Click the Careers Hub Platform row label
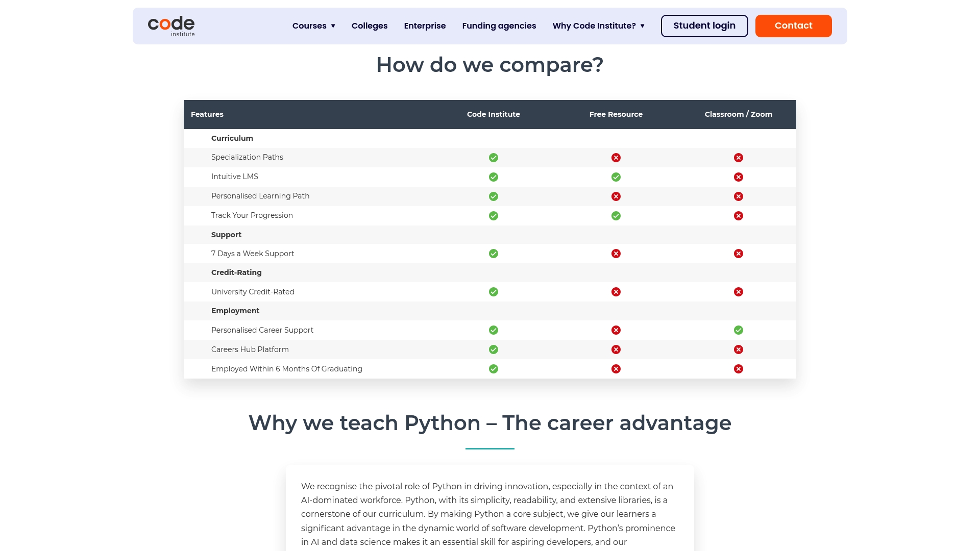 (x=250, y=349)
